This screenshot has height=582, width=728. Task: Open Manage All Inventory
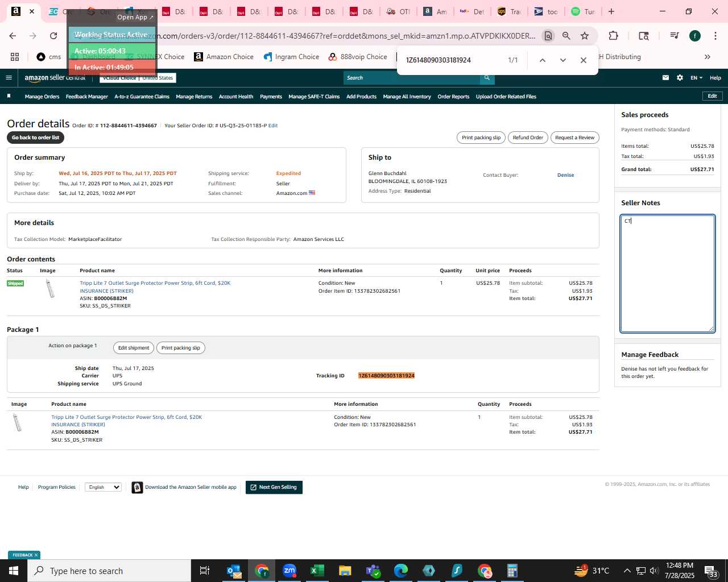(x=407, y=97)
